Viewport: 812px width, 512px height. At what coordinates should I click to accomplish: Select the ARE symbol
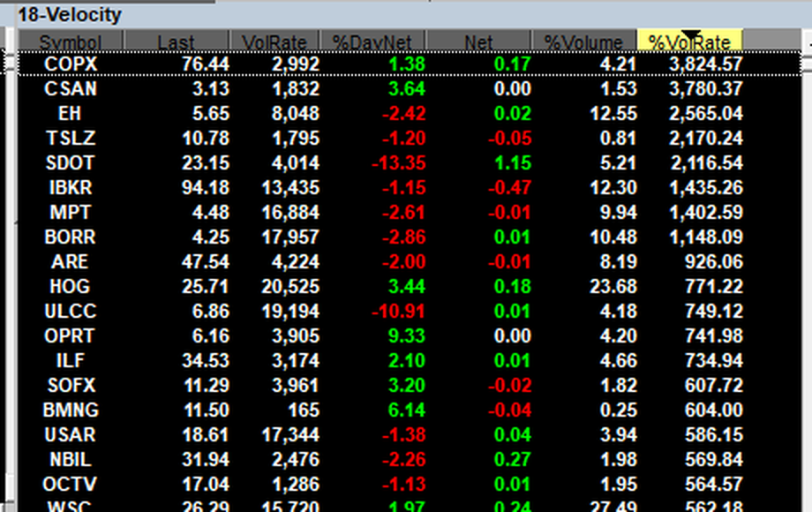70,262
